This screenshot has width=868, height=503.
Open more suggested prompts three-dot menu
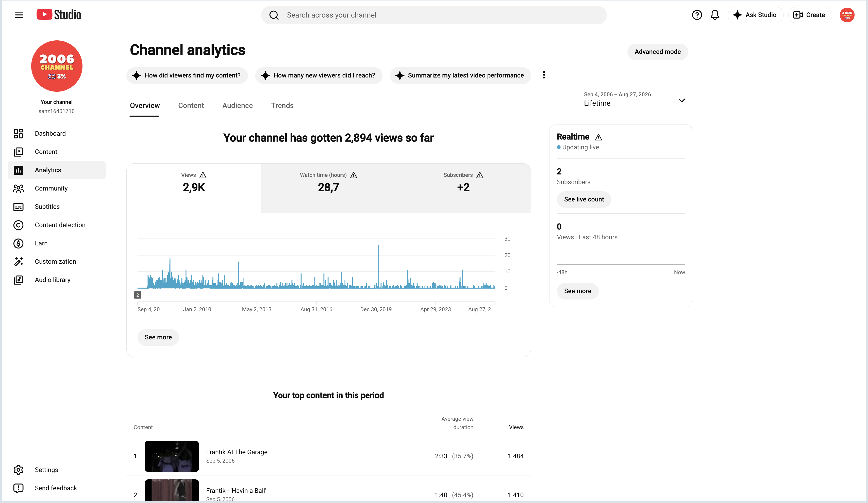point(544,75)
